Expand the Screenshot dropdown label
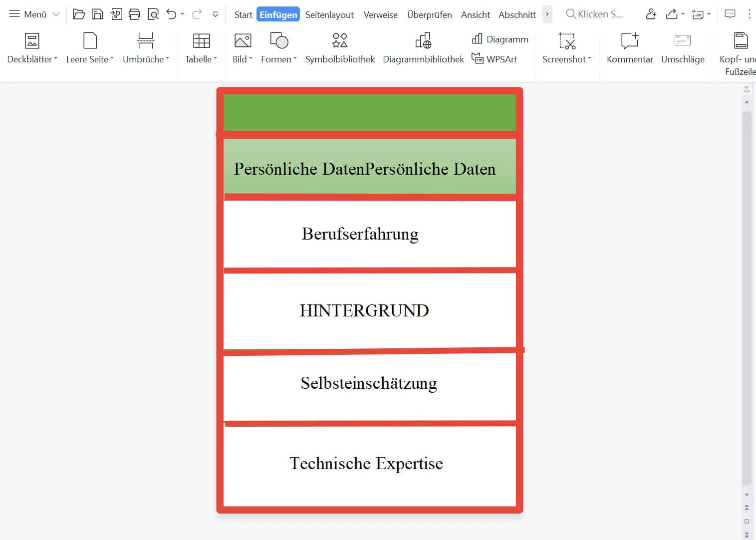 coord(567,59)
